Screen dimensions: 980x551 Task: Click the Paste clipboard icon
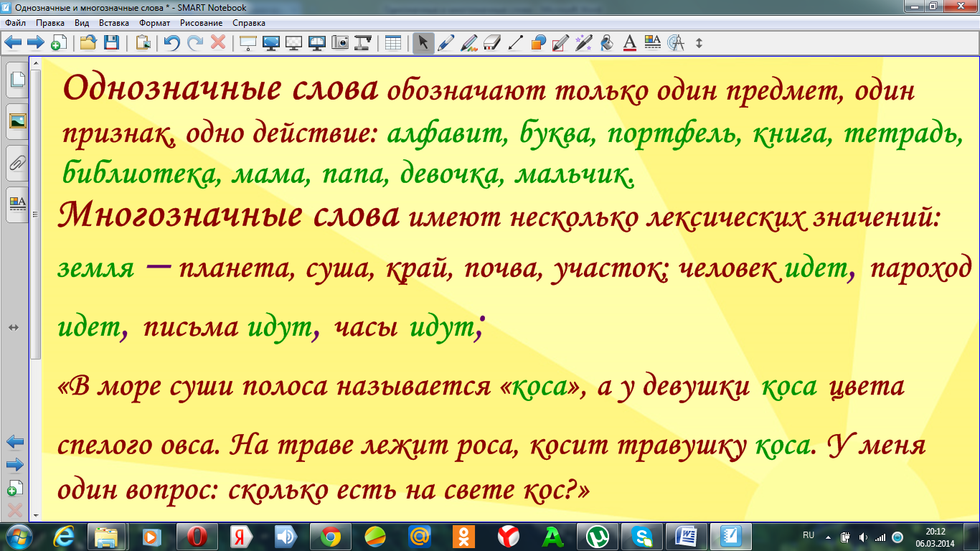(143, 43)
